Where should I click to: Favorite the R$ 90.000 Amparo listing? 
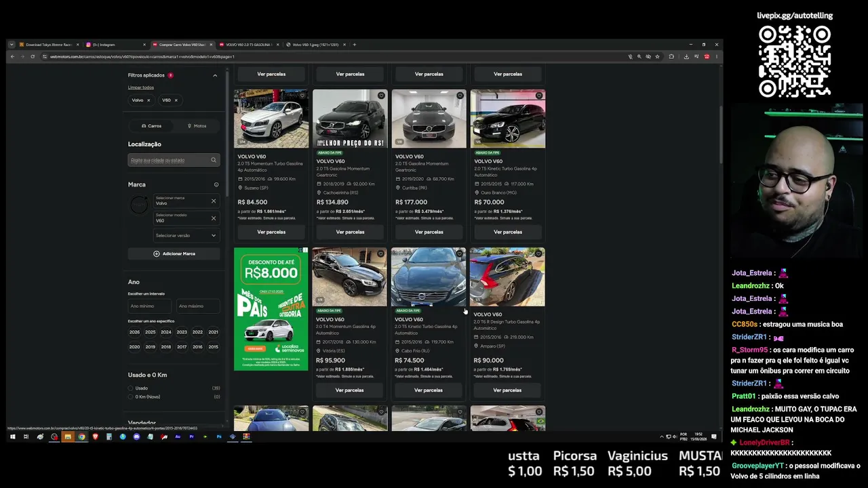(538, 253)
